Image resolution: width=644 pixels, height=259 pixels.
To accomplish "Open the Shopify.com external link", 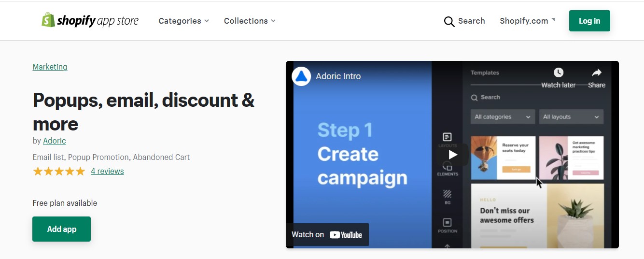I will (x=527, y=21).
